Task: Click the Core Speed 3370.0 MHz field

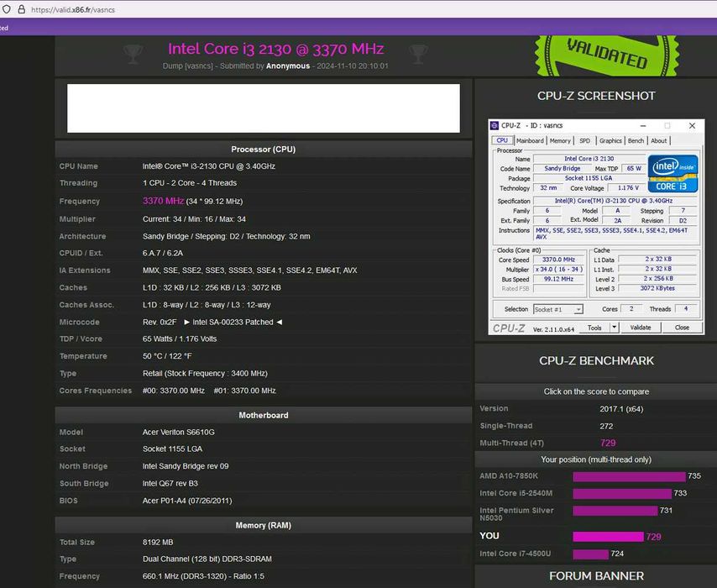Action: pyautogui.click(x=559, y=260)
